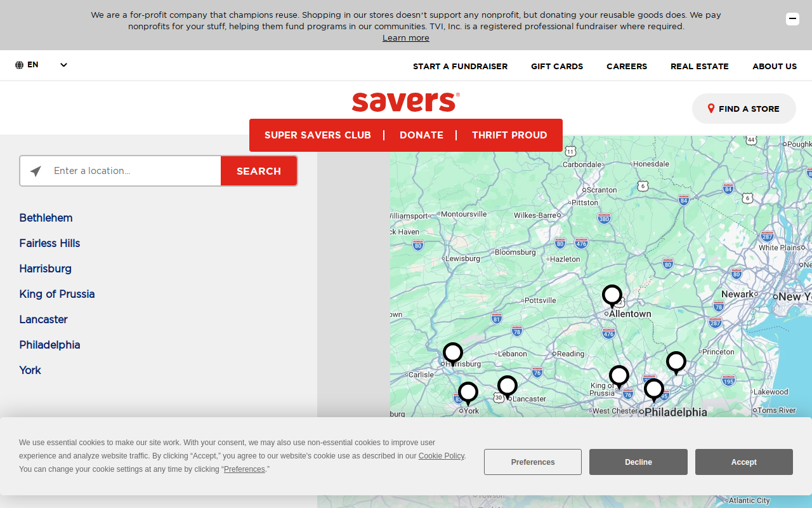Open the King of Prussia store link
The height and width of the screenshot is (508, 812).
point(57,294)
